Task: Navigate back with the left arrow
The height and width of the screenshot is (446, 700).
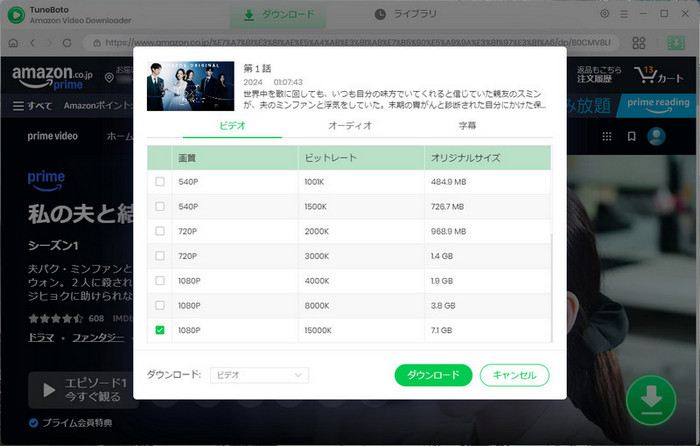Action: 33,43
